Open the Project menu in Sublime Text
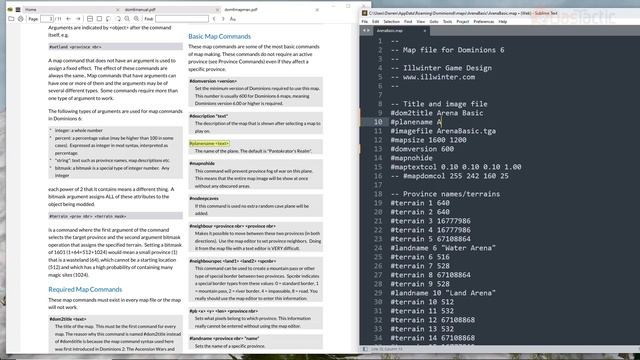Image resolution: width=640 pixels, height=360 pixels. click(x=463, y=22)
